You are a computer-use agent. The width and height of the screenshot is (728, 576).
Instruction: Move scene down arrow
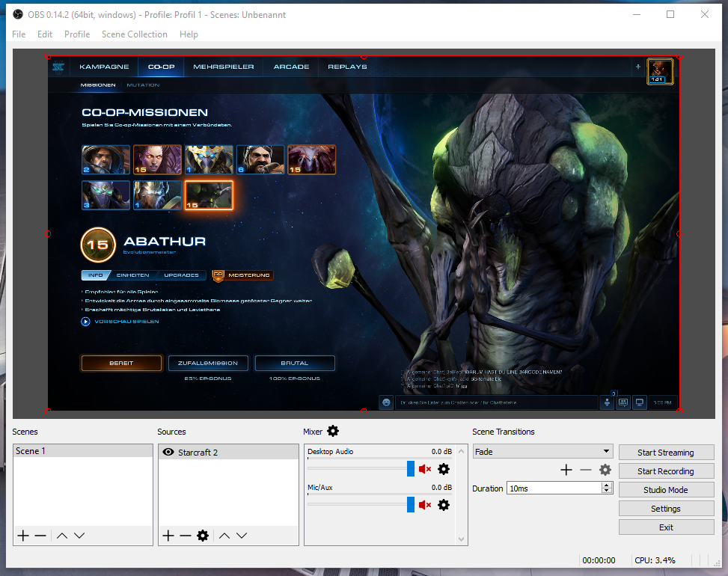79,536
